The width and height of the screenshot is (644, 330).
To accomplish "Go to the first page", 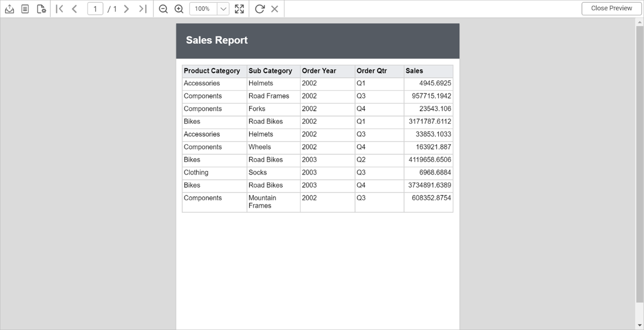I will (59, 9).
